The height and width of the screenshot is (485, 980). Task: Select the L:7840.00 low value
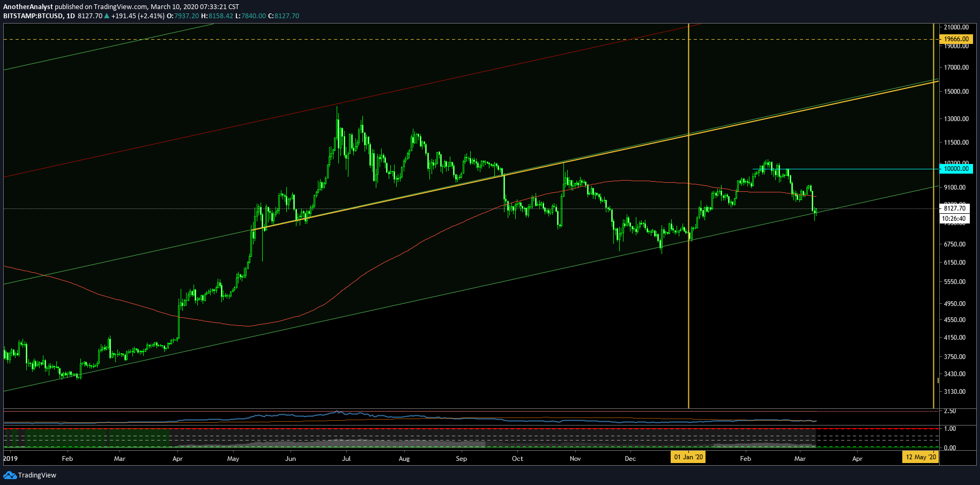click(250, 16)
